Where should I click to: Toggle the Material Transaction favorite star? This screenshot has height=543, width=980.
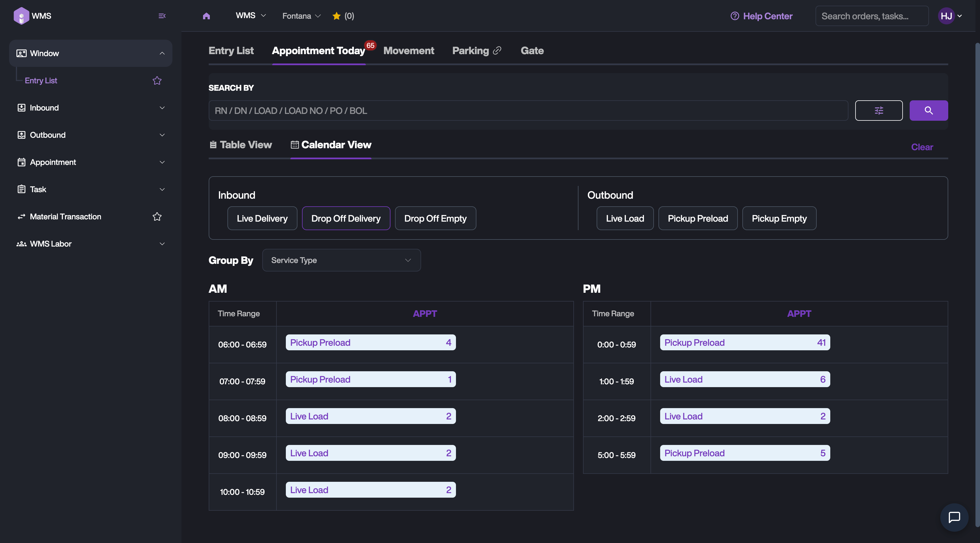click(157, 217)
